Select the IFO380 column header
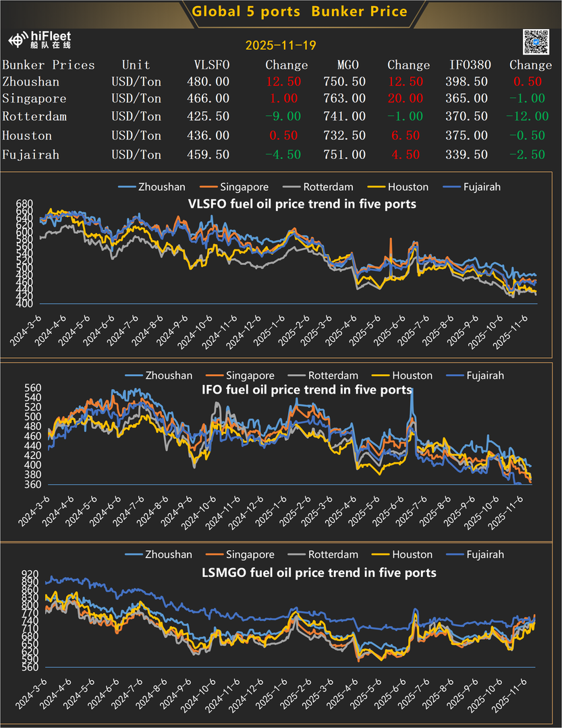The height and width of the screenshot is (728, 562). click(x=470, y=65)
